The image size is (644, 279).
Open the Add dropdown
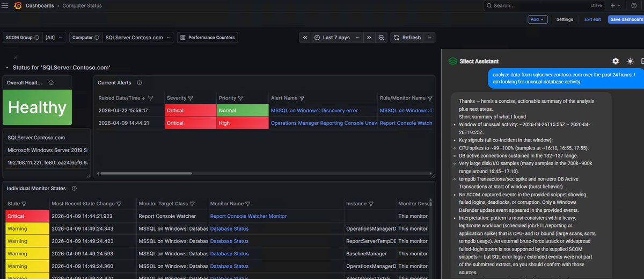pyautogui.click(x=538, y=19)
